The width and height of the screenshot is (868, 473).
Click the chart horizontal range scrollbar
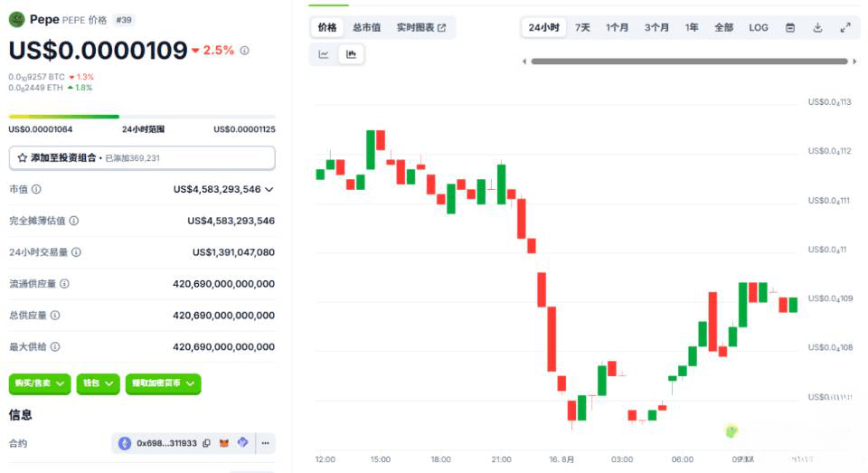click(x=689, y=61)
